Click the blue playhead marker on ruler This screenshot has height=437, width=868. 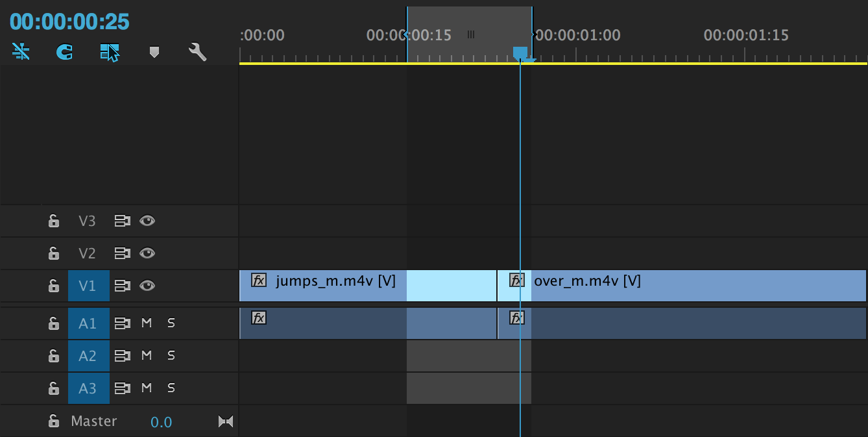point(520,53)
